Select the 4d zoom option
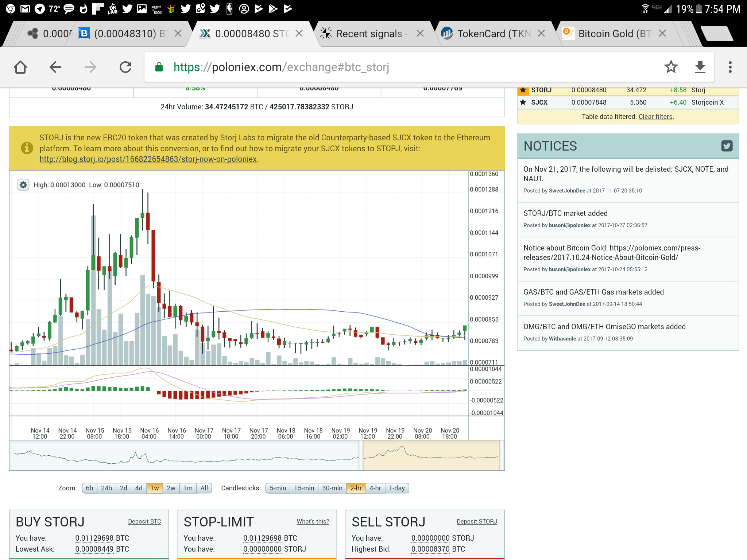 click(x=139, y=488)
